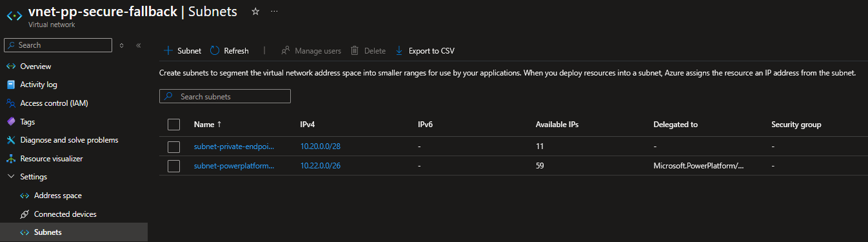This screenshot has width=868, height=242.
Task: Sort by the Name column header
Action: pyautogui.click(x=208, y=125)
